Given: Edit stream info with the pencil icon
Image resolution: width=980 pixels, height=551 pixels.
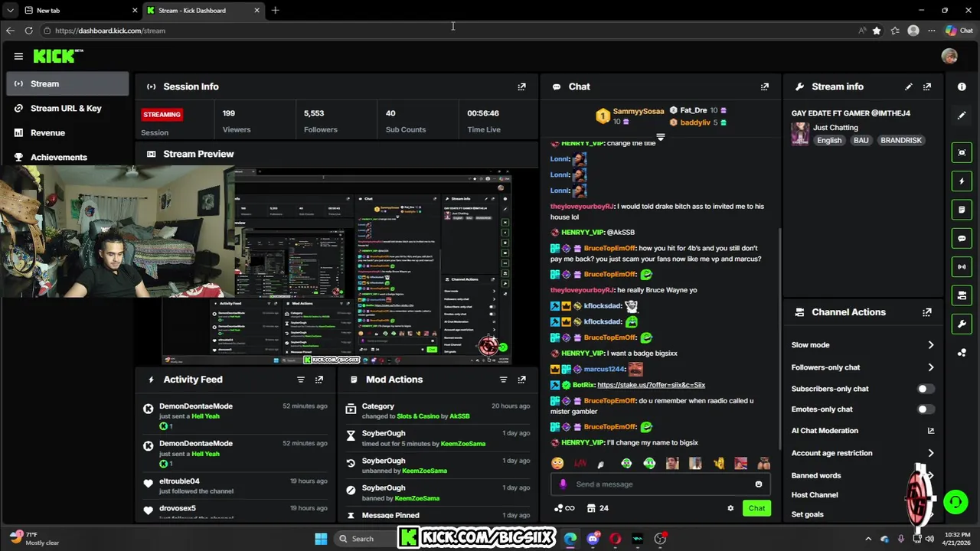Looking at the screenshot, I should tap(908, 86).
